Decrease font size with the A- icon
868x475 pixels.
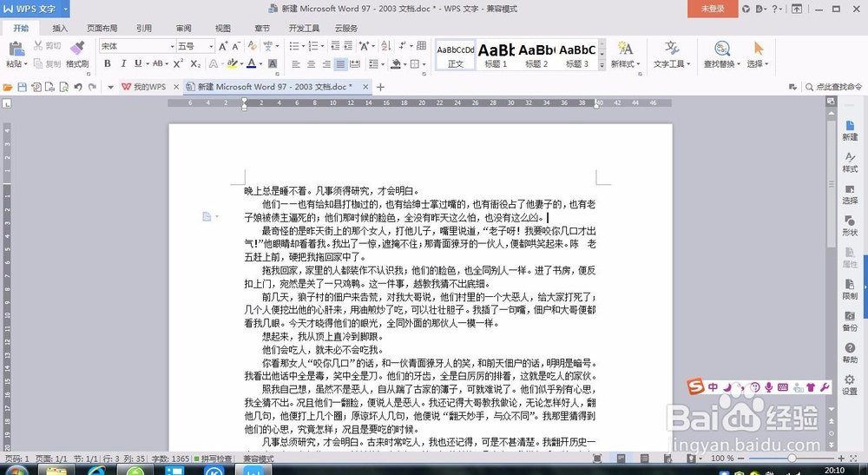(236, 46)
